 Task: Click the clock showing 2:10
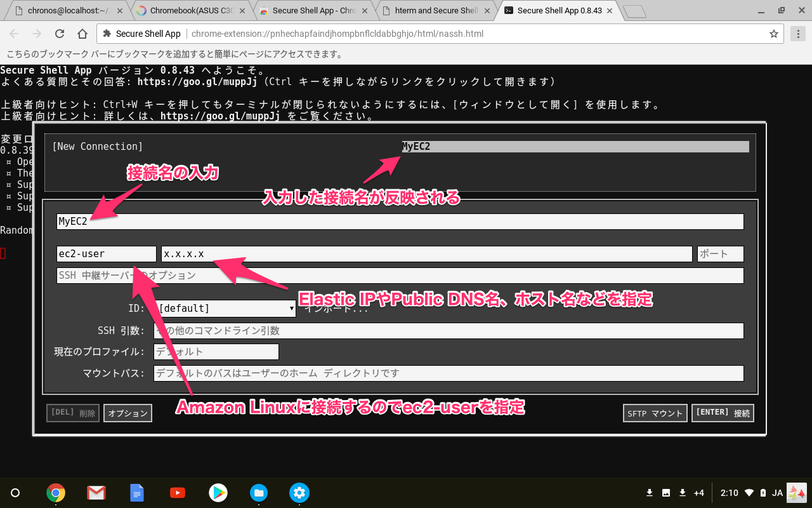point(730,493)
